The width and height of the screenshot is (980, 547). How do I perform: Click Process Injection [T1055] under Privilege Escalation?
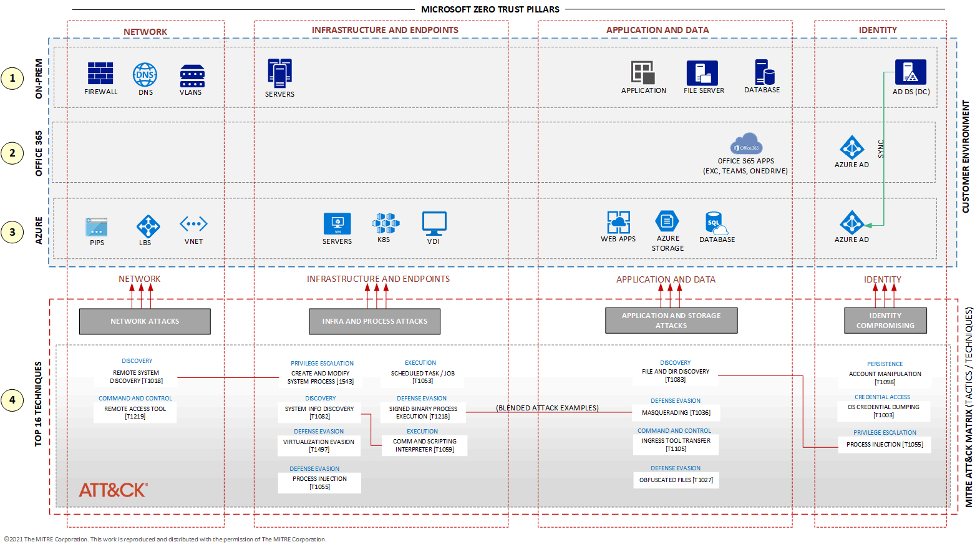(885, 445)
